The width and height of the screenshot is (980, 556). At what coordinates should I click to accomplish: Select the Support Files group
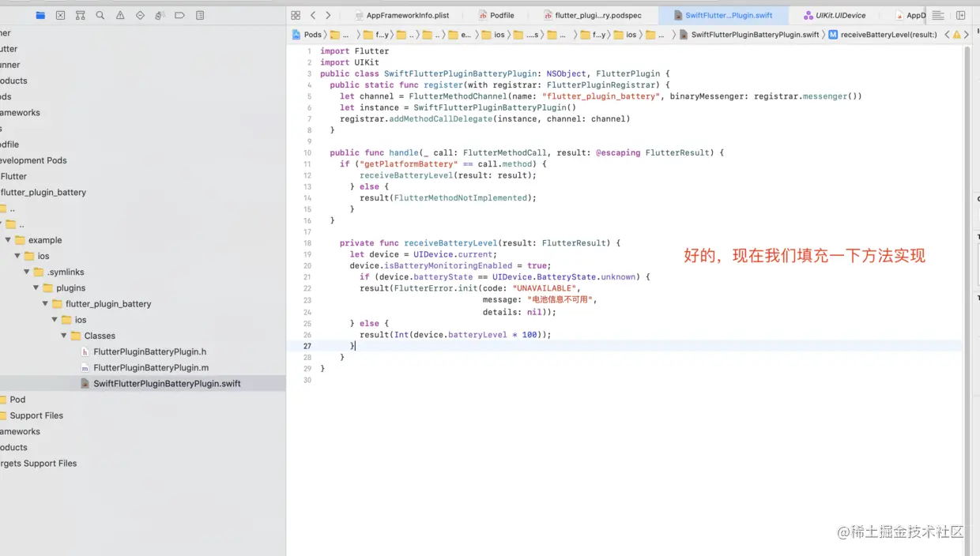[35, 415]
